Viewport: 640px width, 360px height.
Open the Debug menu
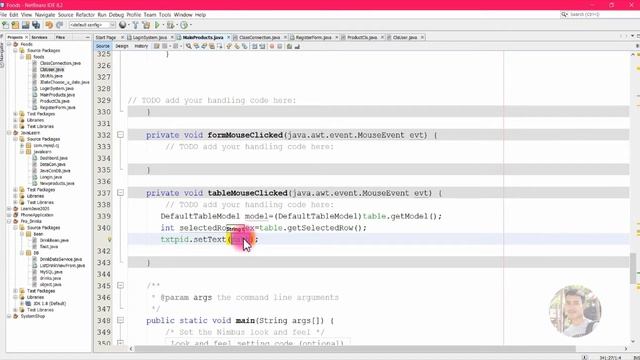[116, 15]
